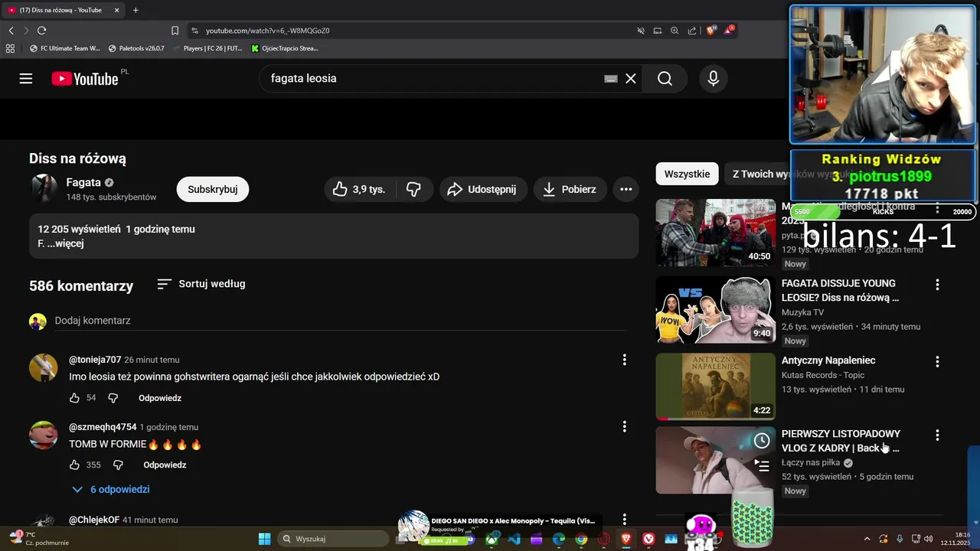Open the Brave Shields lion icon
The width and height of the screenshot is (980, 551).
[710, 31]
